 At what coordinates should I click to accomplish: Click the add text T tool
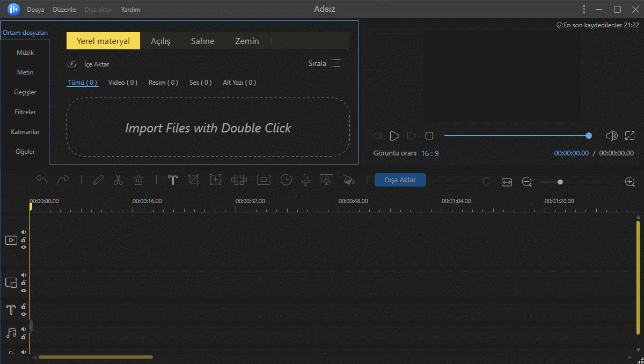[x=173, y=180]
